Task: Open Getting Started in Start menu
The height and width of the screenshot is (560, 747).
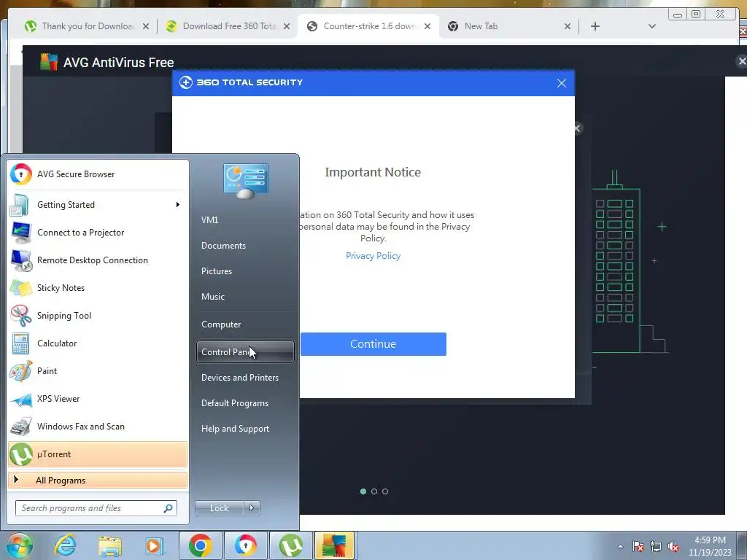Action: pyautogui.click(x=98, y=205)
